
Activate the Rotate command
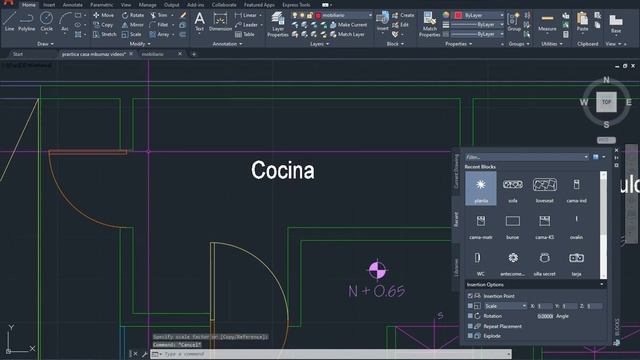click(x=133, y=15)
